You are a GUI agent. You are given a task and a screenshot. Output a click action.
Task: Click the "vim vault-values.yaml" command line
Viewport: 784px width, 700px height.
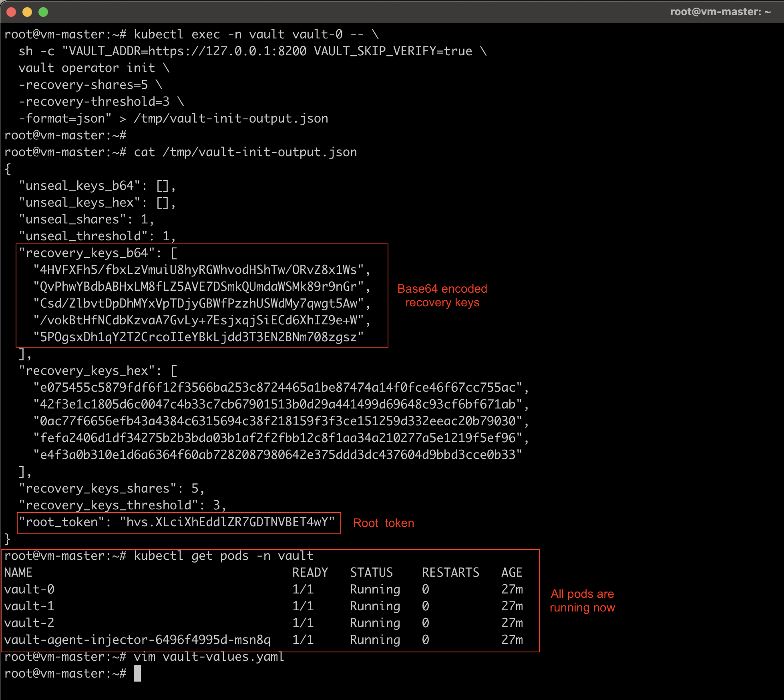pyautogui.click(x=209, y=657)
